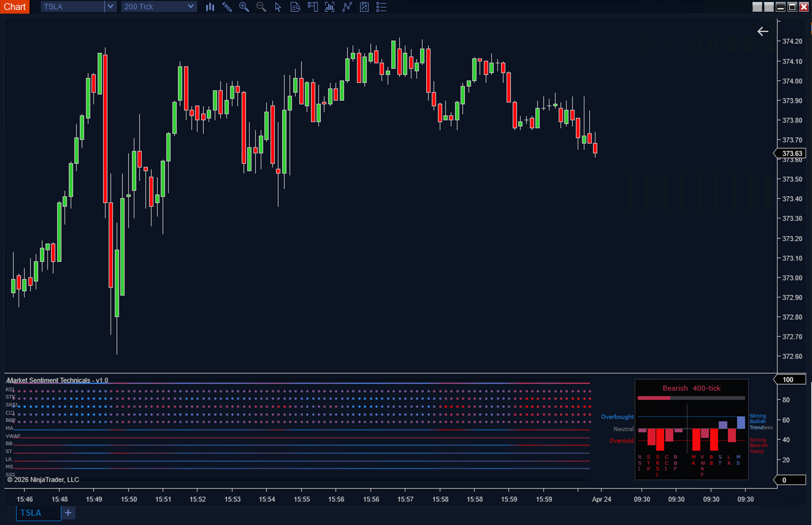
Task: Click the Bearish sentiment progress bar
Action: 691,398
